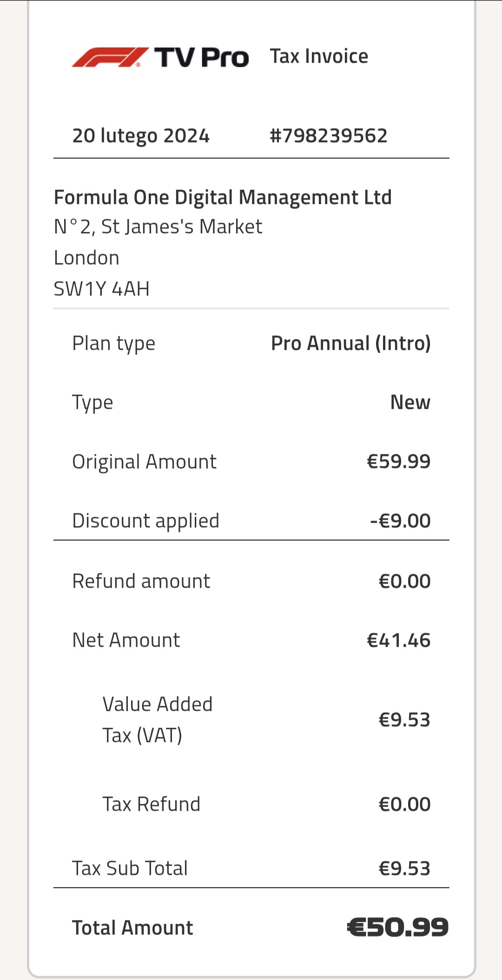Click the €50.99 total amount
Image resolution: width=502 pixels, height=980 pixels.
pos(397,927)
